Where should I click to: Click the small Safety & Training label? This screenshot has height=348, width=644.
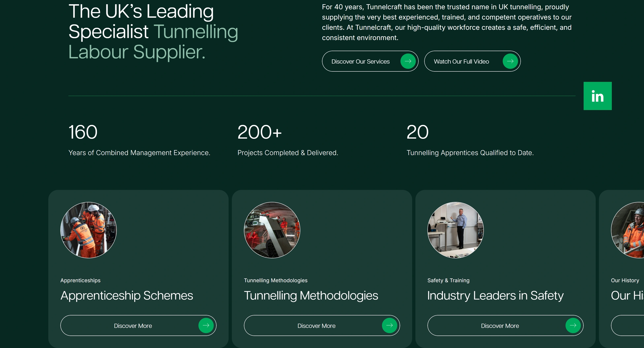(449, 280)
